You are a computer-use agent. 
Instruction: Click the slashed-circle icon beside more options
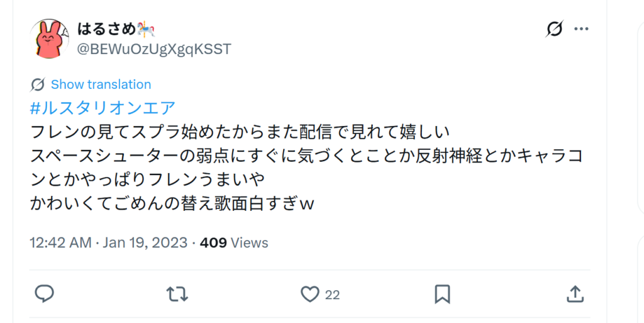tap(555, 29)
